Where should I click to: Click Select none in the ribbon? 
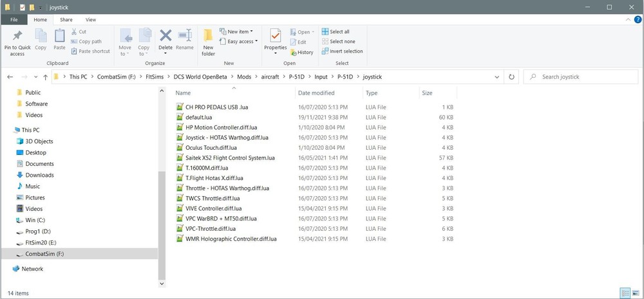[x=339, y=41]
